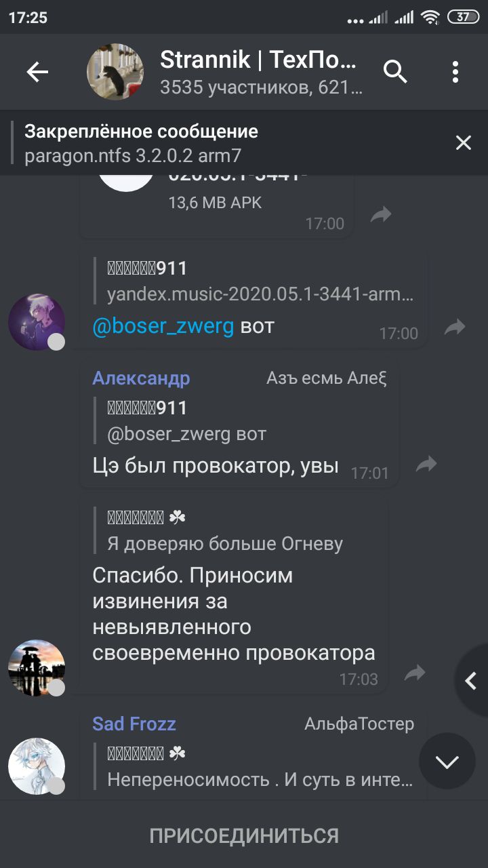Open the @boser_zwerg mention link
This screenshot has height=868, width=488.
pos(163,327)
